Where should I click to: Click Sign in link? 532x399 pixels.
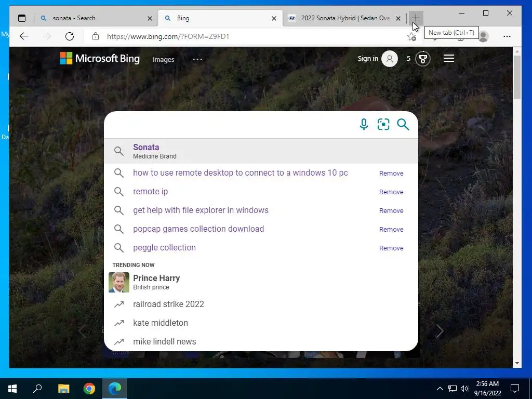tap(368, 58)
